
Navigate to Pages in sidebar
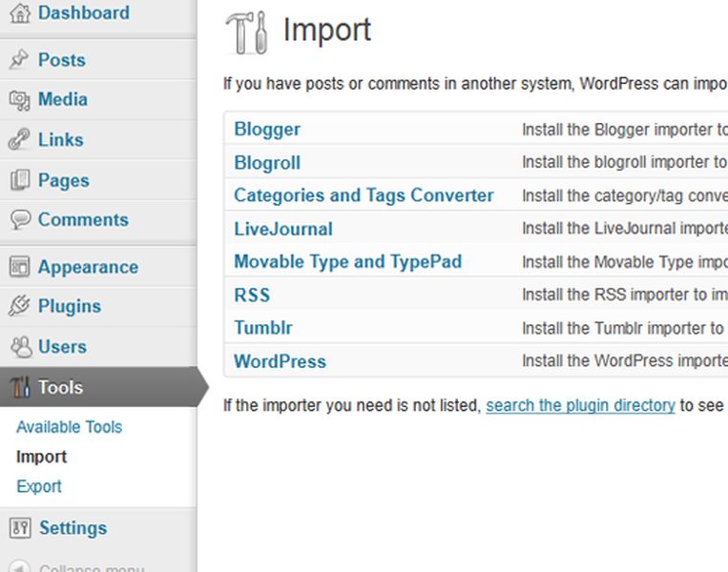tap(64, 180)
